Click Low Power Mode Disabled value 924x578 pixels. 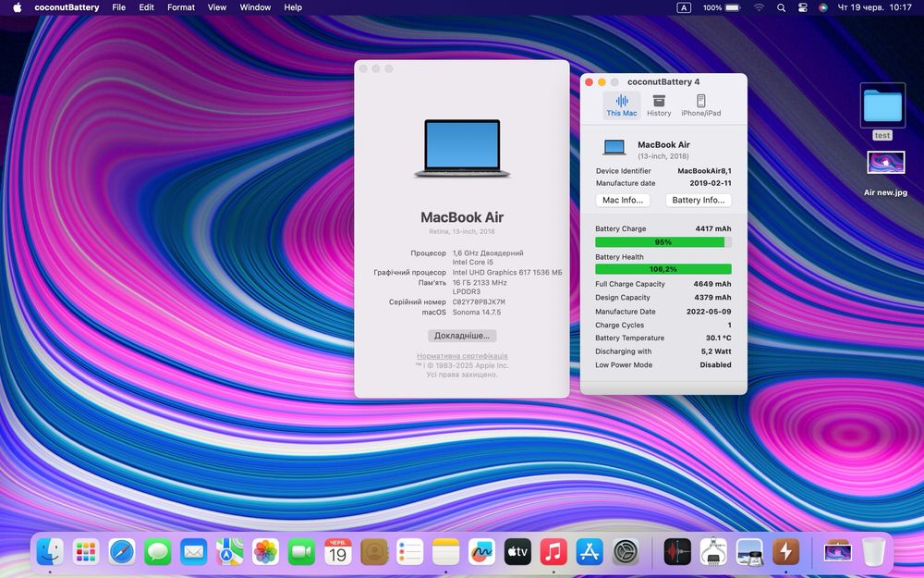[715, 365]
